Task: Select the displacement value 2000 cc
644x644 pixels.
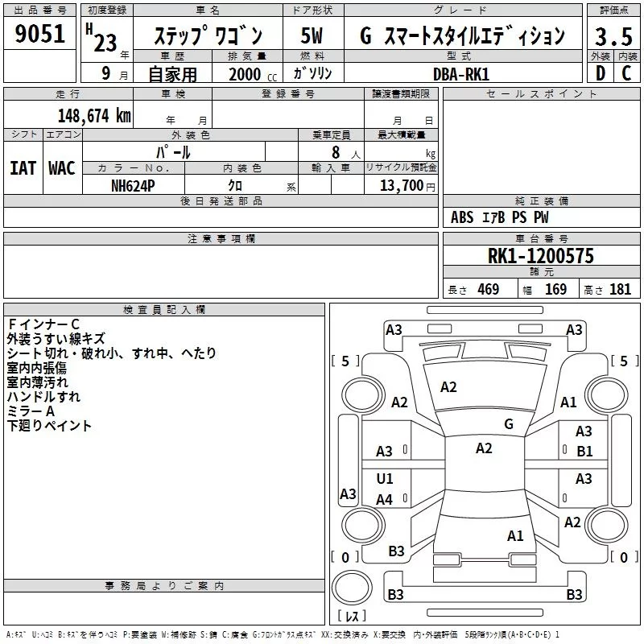Action: pyautogui.click(x=253, y=74)
